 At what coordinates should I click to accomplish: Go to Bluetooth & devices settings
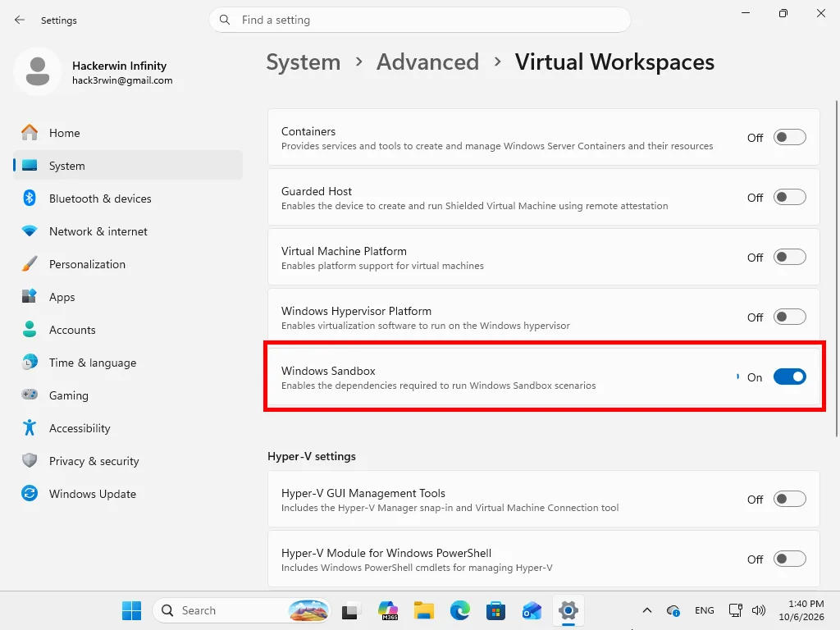coord(128,199)
